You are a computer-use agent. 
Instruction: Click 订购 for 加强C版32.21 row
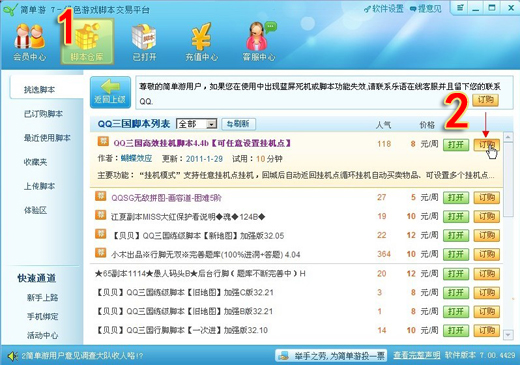tap(487, 293)
